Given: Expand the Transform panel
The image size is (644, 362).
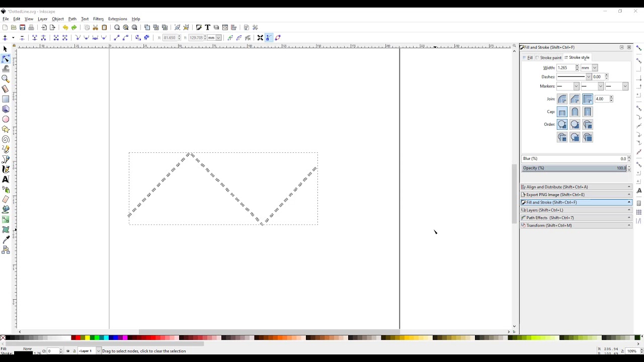Looking at the screenshot, I should (x=576, y=225).
